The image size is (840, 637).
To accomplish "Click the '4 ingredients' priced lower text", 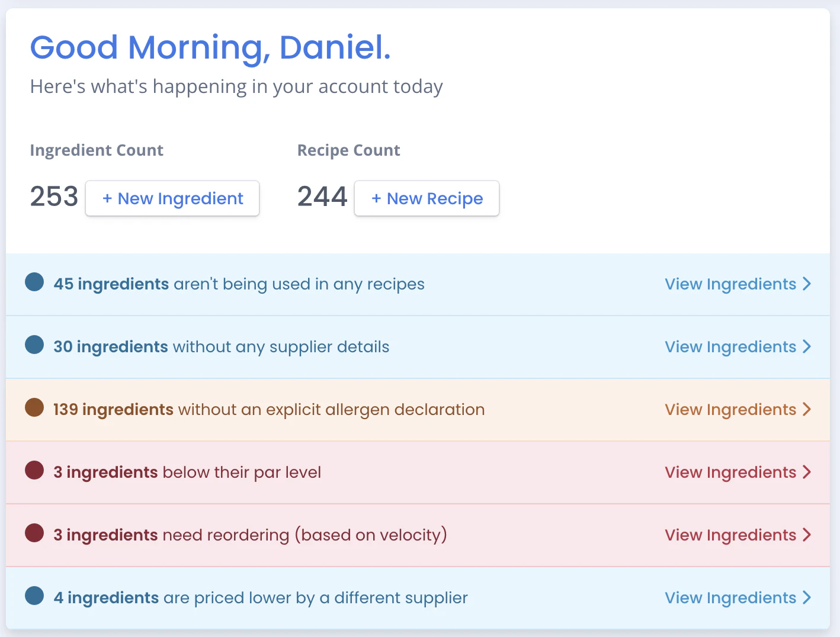I will [106, 598].
